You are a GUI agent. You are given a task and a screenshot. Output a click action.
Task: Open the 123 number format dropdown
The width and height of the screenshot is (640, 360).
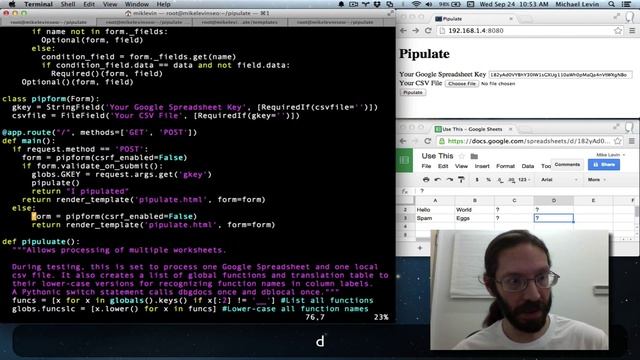524,180
